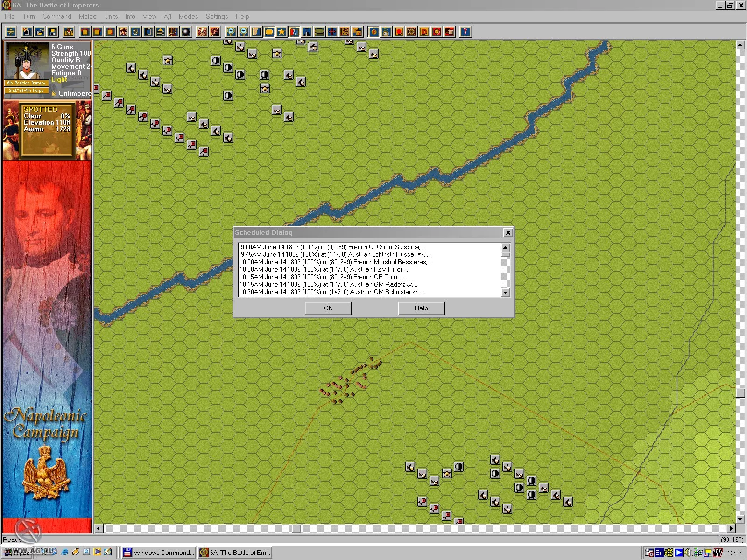
Task: Click the red question mark help icon
Action: pyautogui.click(x=465, y=32)
